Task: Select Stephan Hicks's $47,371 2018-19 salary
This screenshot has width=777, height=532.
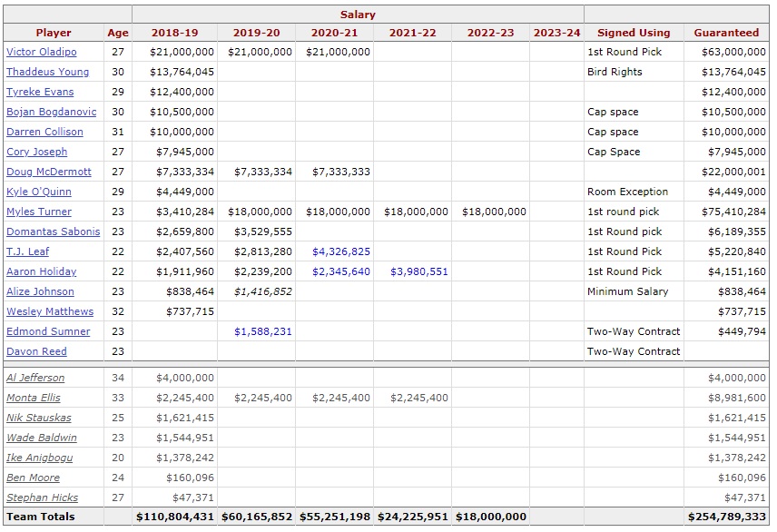Action: click(x=193, y=498)
